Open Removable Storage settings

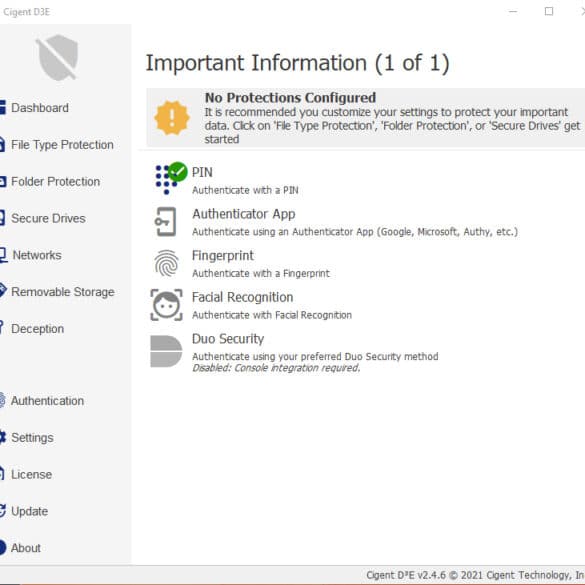coord(63,292)
